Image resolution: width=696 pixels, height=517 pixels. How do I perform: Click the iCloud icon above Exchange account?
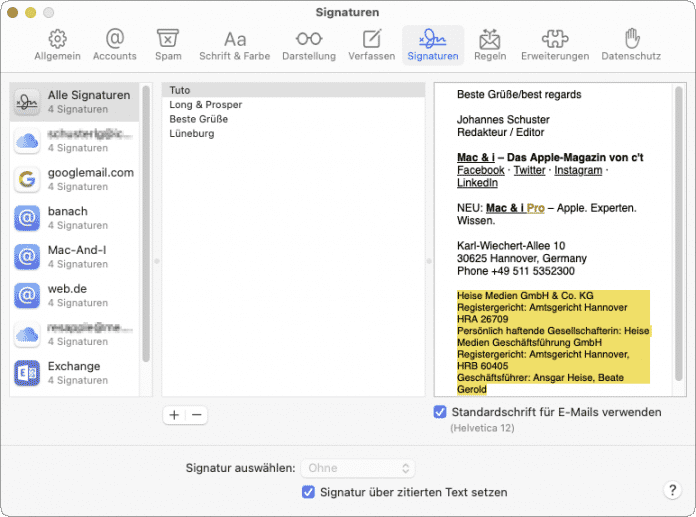click(x=27, y=334)
